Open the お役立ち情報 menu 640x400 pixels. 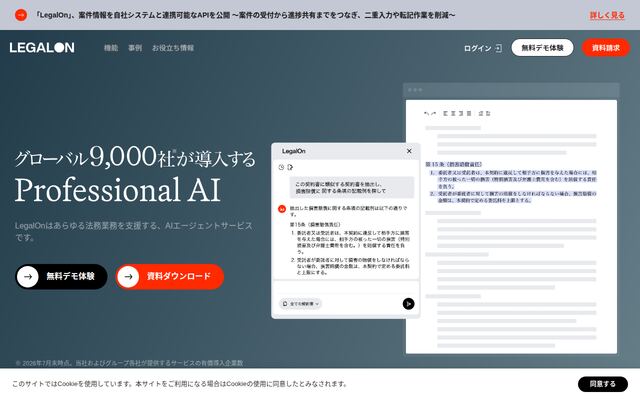tap(173, 48)
